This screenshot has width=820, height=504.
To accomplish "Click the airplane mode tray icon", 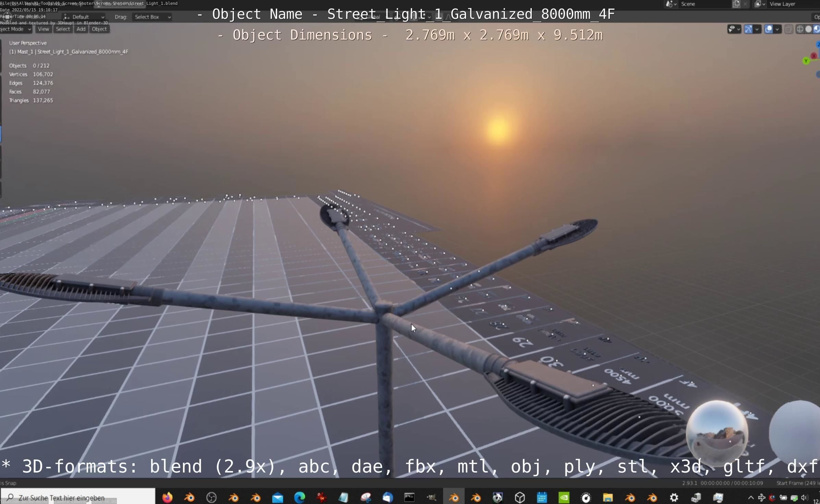I will [x=761, y=497].
